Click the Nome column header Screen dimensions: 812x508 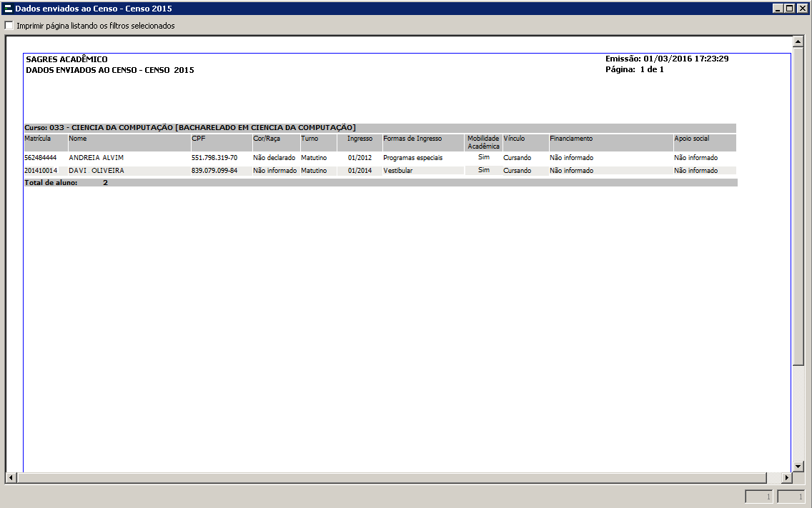[x=77, y=139]
